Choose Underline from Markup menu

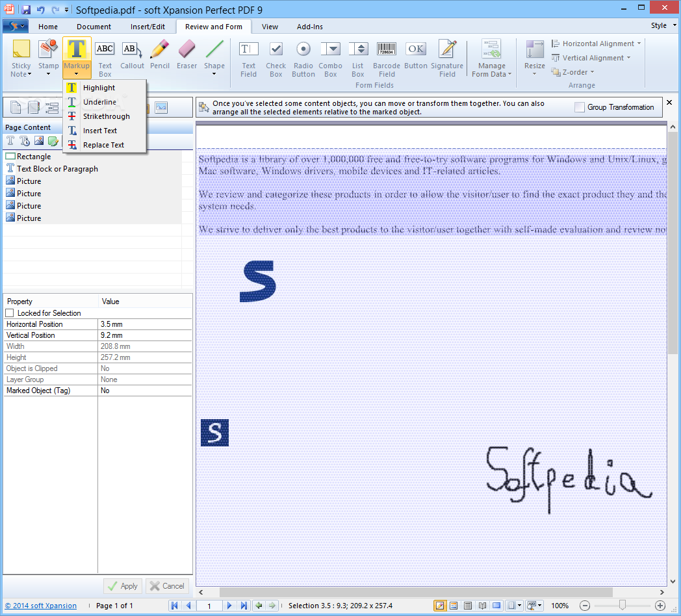click(105, 102)
